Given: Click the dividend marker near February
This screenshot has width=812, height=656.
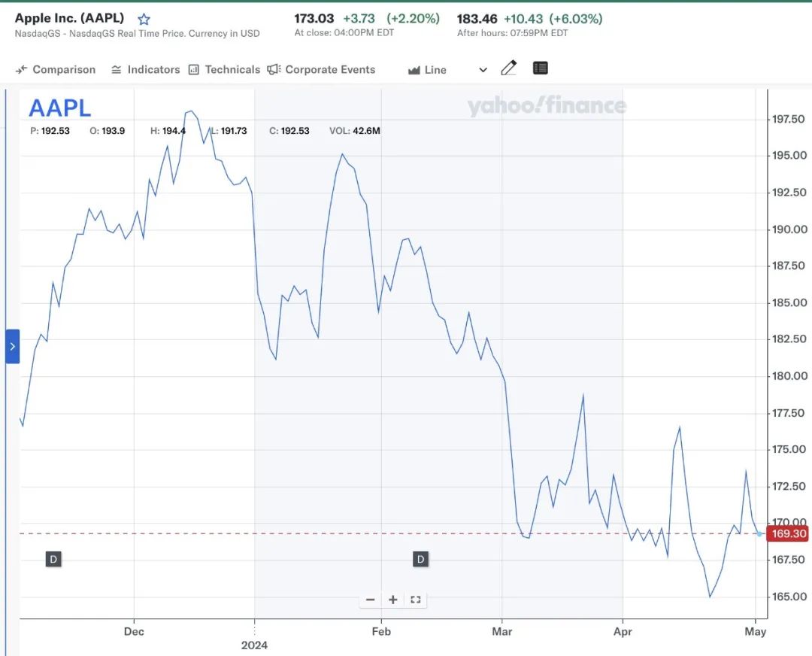Looking at the screenshot, I should [420, 559].
